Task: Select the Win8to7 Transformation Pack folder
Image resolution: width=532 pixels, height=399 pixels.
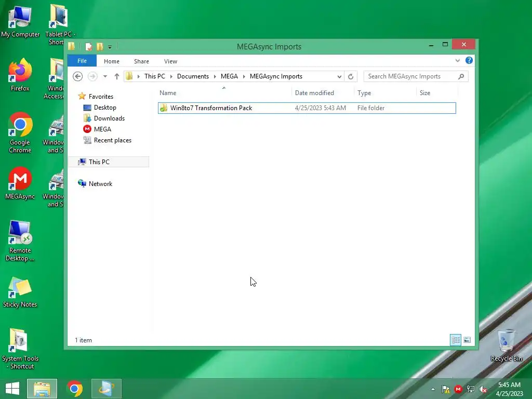Action: pos(307,108)
